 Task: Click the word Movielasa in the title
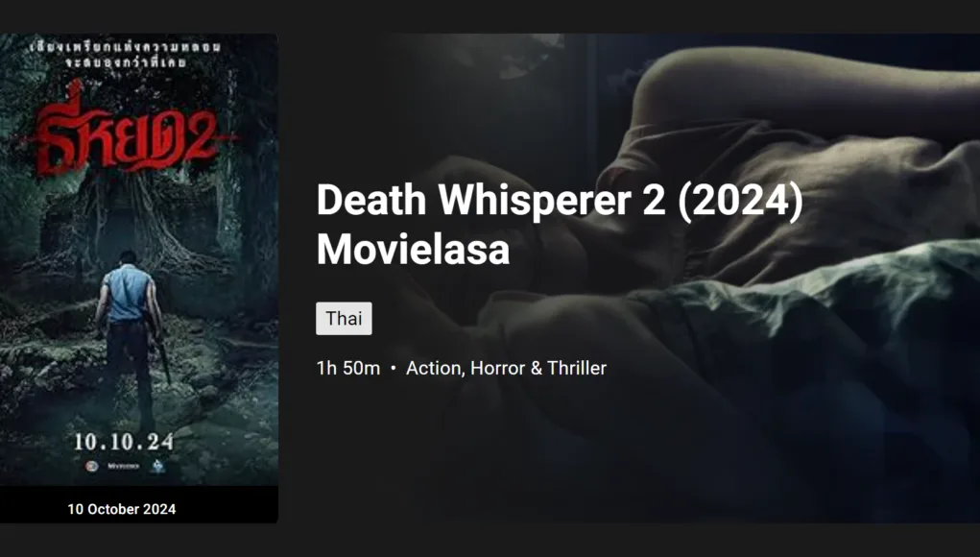pos(413,250)
